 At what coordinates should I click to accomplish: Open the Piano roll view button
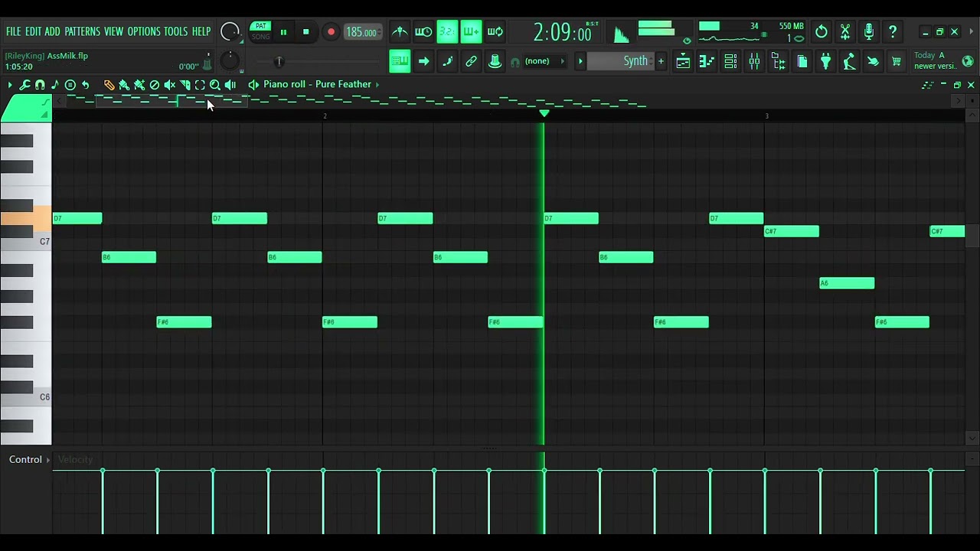click(707, 61)
